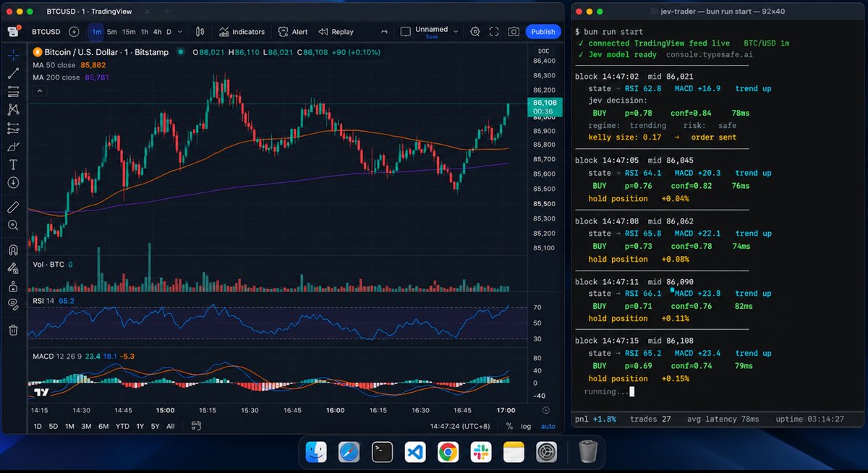Click the Save layout link
The height and width of the screenshot is (473, 868).
pos(432,37)
